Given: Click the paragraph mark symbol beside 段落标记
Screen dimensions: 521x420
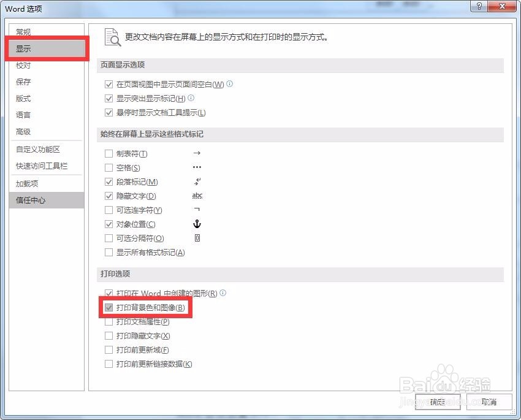Looking at the screenshot, I should pyautogui.click(x=197, y=181).
